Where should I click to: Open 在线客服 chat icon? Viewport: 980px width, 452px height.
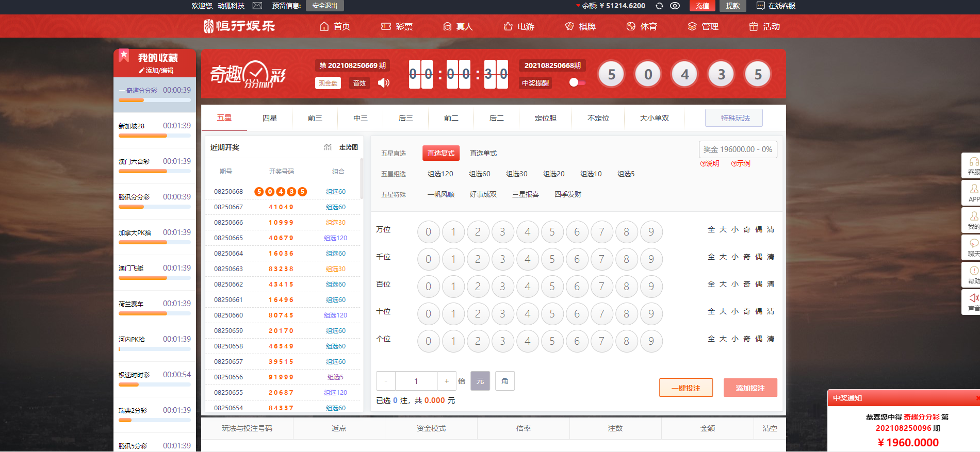pyautogui.click(x=760, y=6)
